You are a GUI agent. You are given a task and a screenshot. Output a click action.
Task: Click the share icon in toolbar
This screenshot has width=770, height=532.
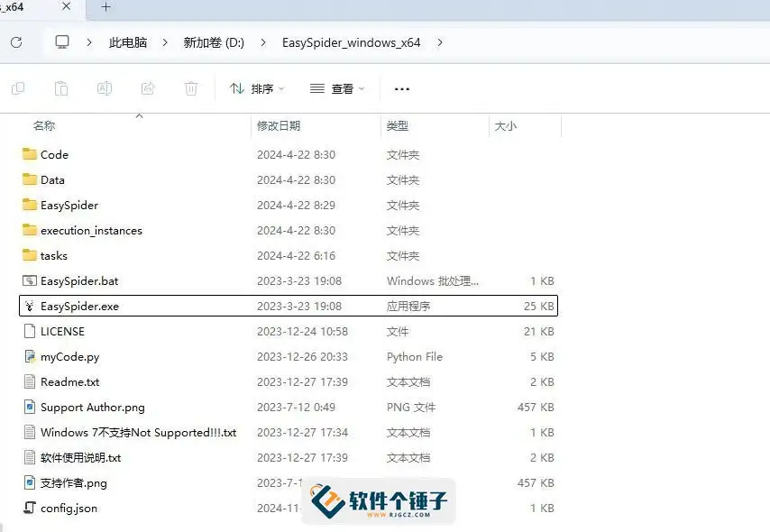tap(148, 88)
